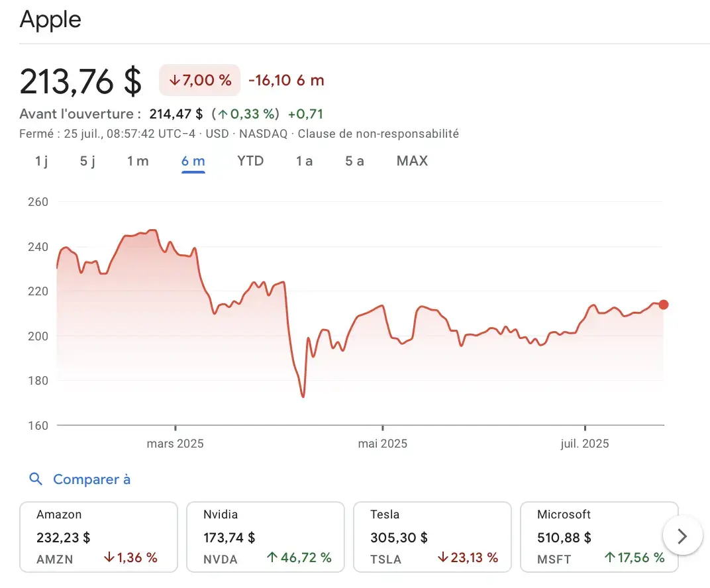This screenshot has height=588, width=710.
Task: Select the 5 a range tab
Action: pos(354,161)
